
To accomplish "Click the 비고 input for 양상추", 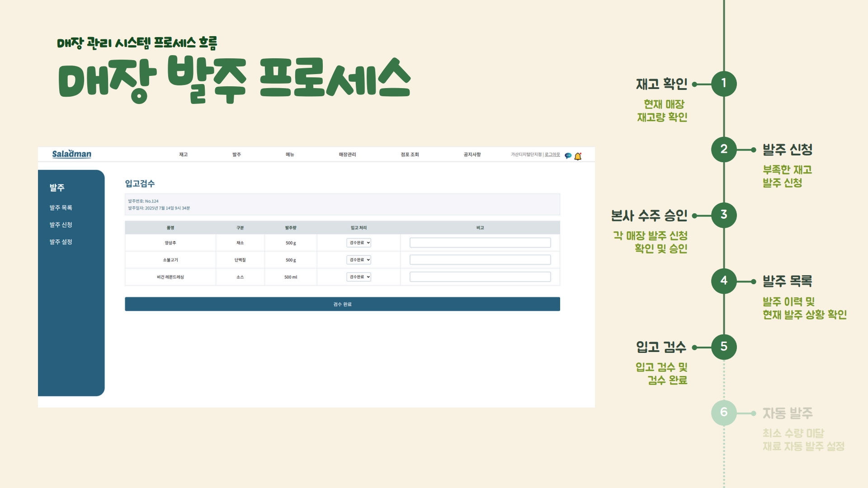I will click(480, 243).
